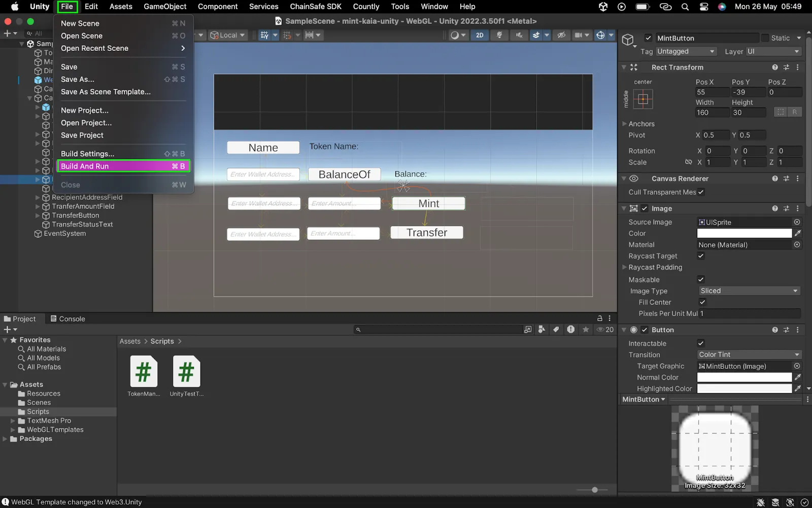Pick a Normal Color with the eyedropper
Image resolution: width=812 pixels, height=508 pixels.
pos(798,377)
